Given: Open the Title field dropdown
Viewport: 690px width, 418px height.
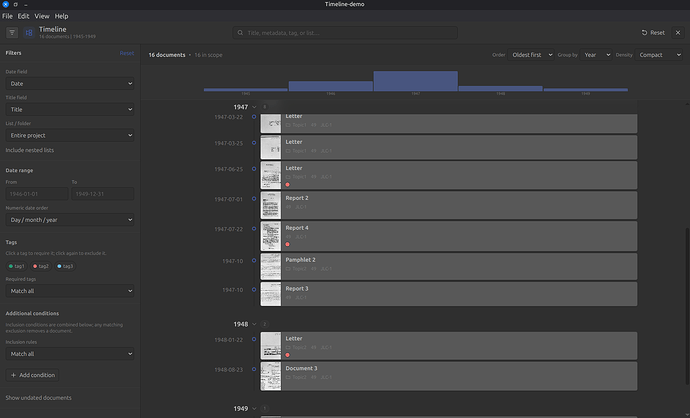Looking at the screenshot, I should point(70,110).
